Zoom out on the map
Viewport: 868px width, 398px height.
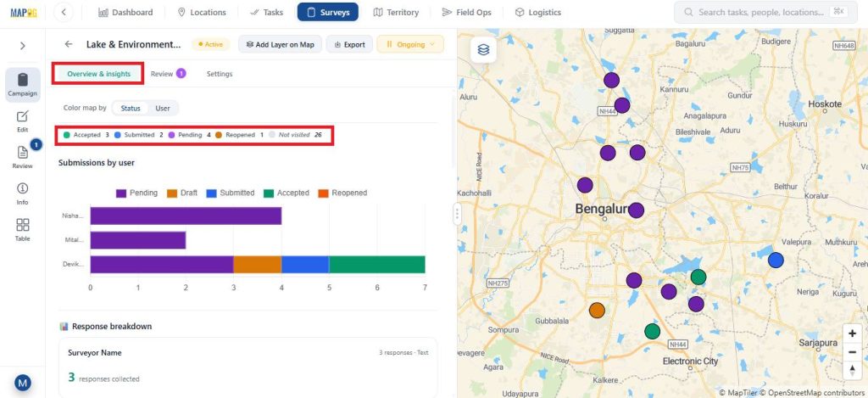tap(852, 352)
